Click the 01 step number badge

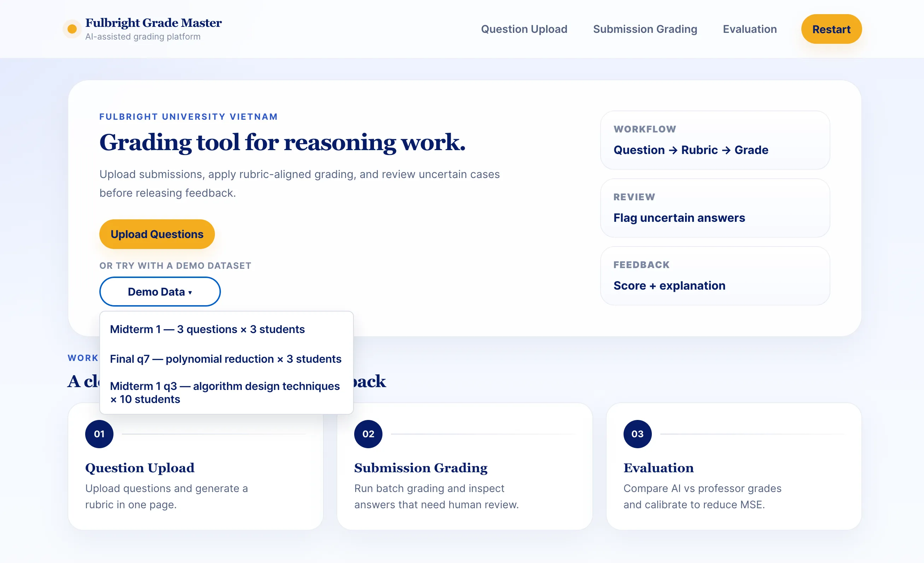pos(99,434)
